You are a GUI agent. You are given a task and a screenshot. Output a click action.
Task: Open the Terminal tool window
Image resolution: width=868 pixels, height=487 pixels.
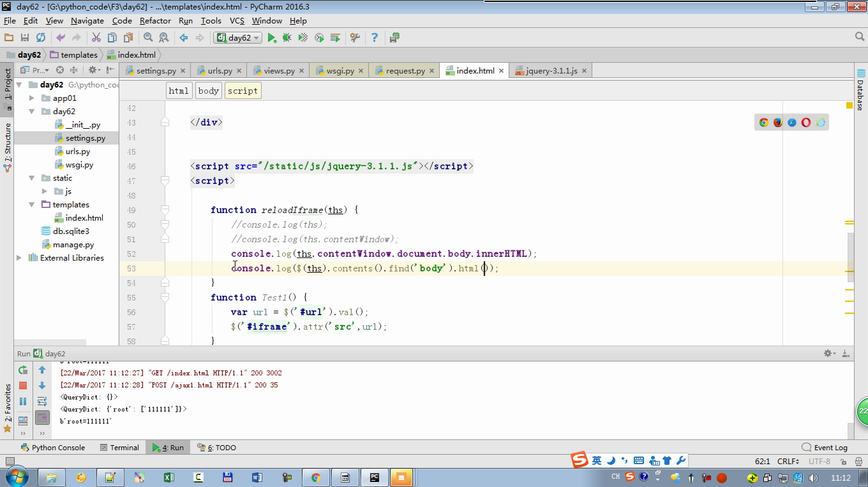[x=119, y=448]
